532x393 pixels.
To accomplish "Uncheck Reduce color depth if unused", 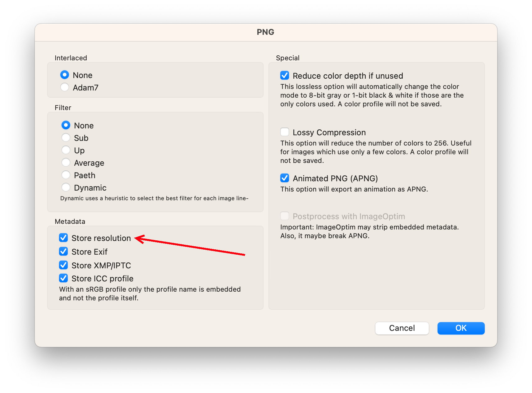I will pyautogui.click(x=285, y=76).
